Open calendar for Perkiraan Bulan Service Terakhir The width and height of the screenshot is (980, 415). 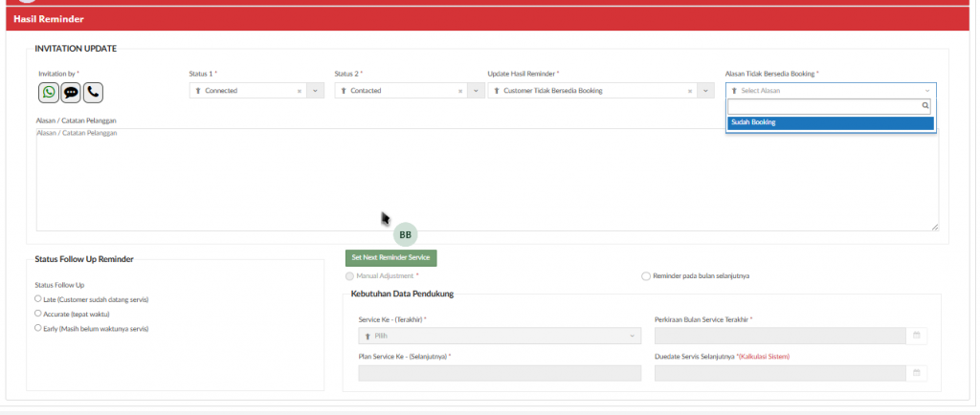916,336
